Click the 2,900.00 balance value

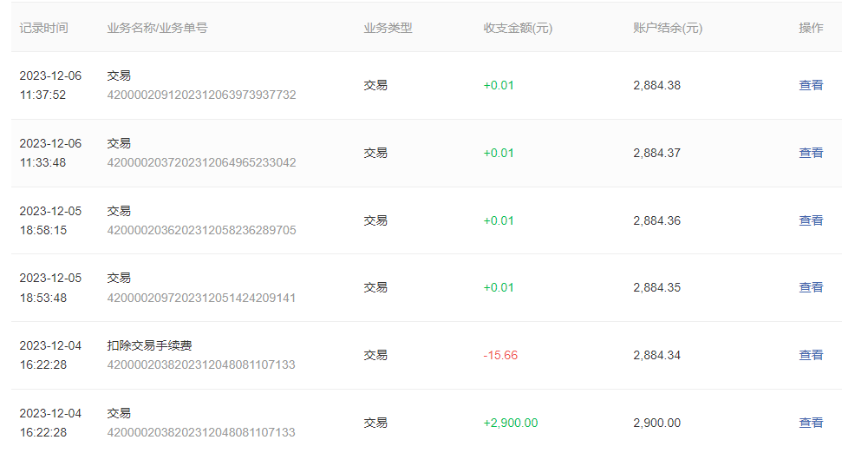(x=657, y=423)
